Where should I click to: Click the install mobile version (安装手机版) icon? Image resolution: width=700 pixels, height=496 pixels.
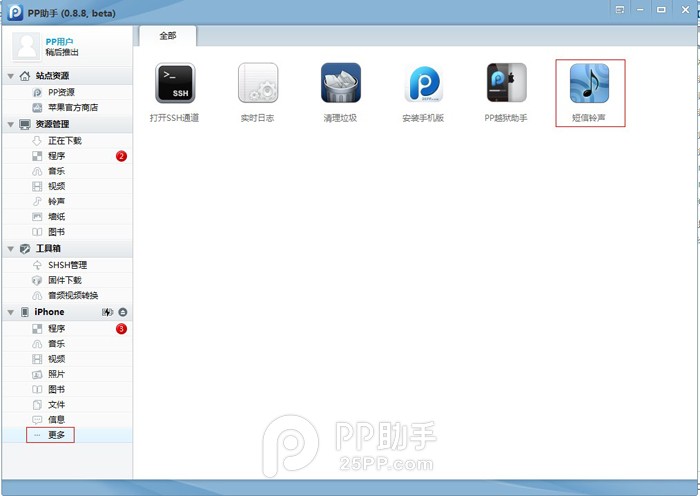423,83
